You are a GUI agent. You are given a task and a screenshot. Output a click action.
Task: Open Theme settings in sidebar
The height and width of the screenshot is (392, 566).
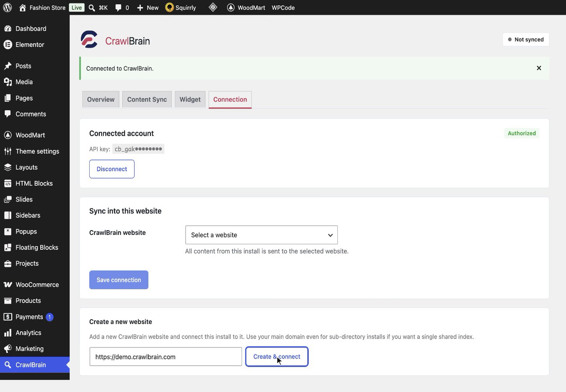[35, 151]
